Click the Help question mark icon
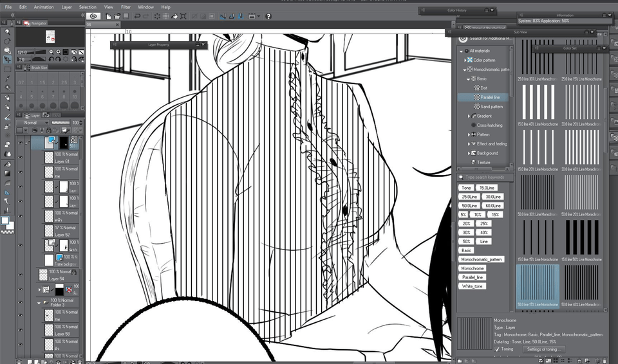This screenshot has width=618, height=364. (268, 16)
